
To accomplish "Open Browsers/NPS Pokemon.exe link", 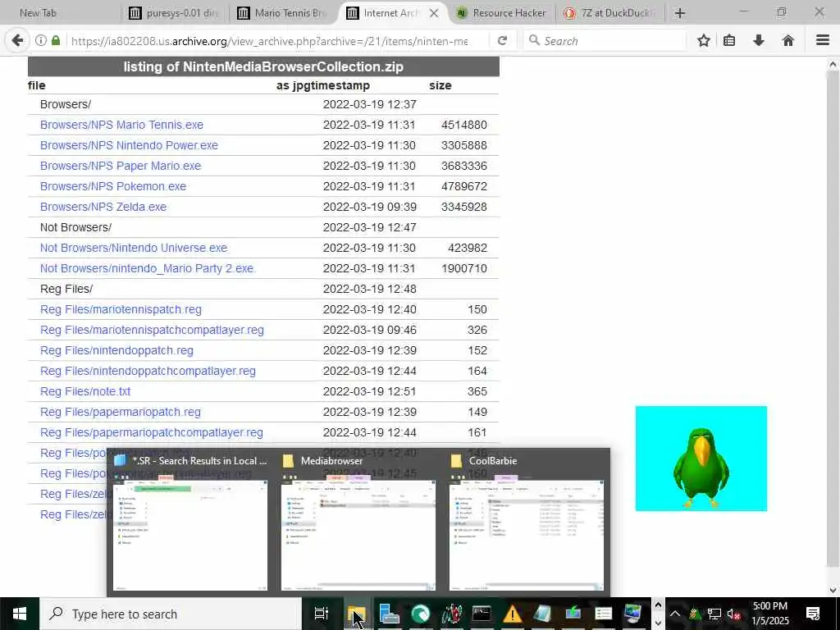I will (113, 186).
